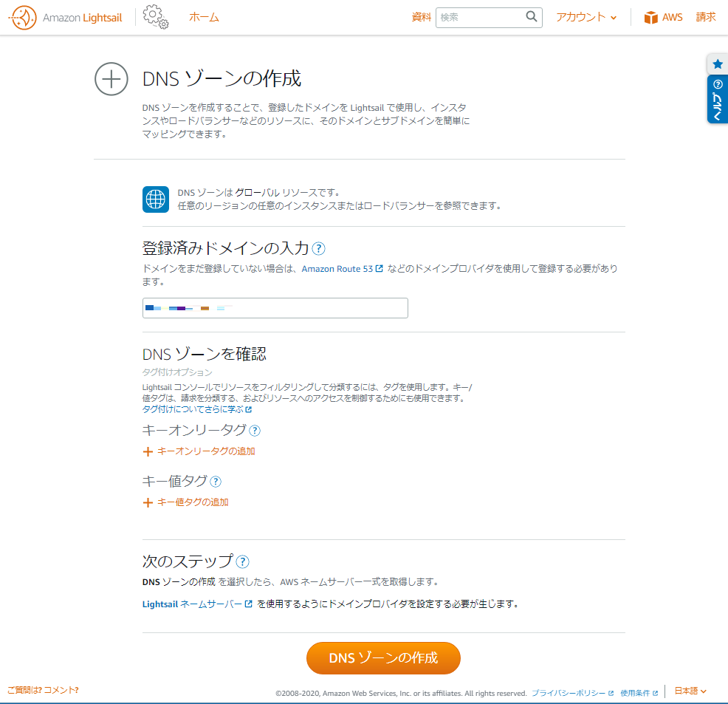728x704 pixels.
Task: Click the Amazon Lightsail brand text
Action: point(82,18)
